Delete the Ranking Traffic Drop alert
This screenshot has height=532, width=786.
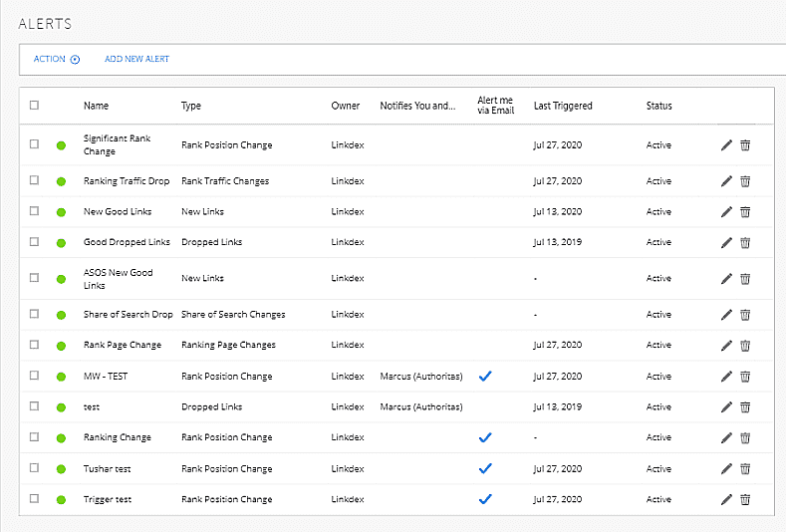(745, 181)
